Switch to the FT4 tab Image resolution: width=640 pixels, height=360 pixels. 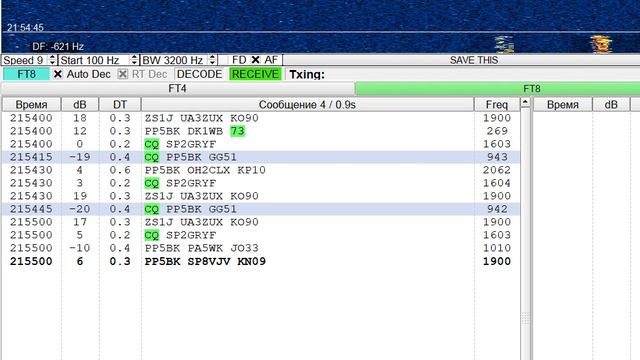(178, 89)
